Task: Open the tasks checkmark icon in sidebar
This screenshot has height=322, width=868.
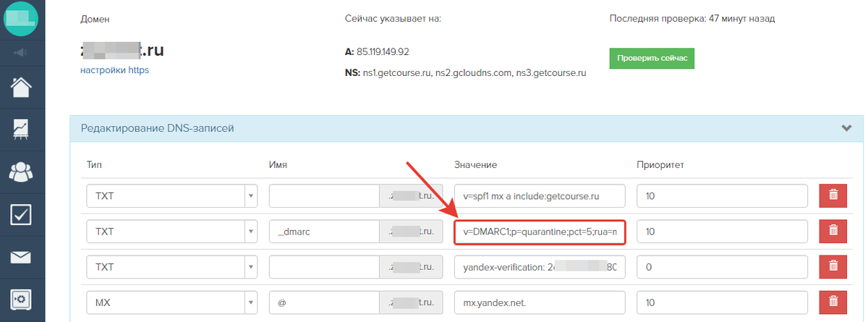Action: point(22,214)
